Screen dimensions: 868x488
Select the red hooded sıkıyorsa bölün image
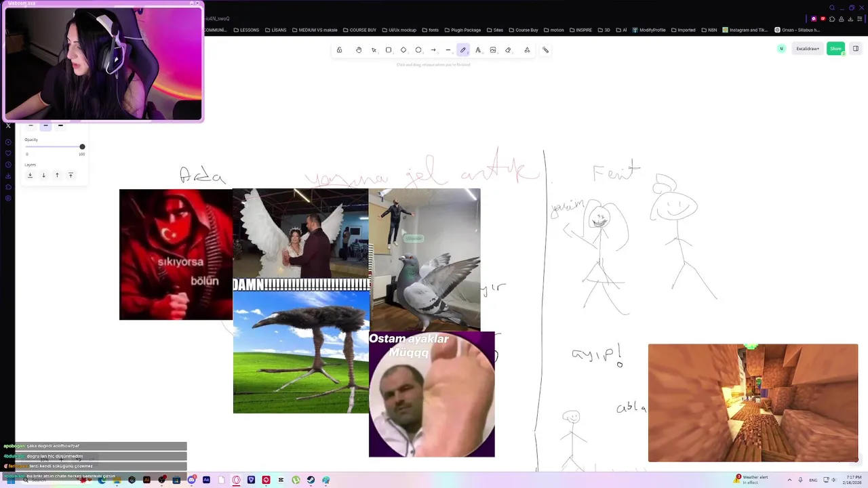click(x=176, y=255)
